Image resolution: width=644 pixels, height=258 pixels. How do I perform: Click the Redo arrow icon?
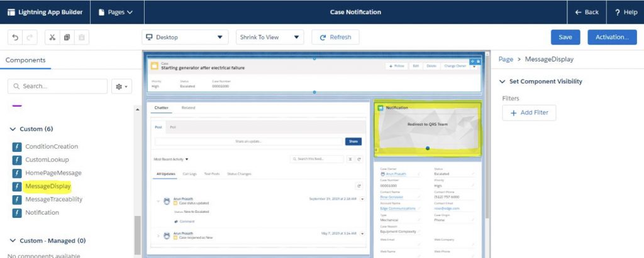pos(30,37)
